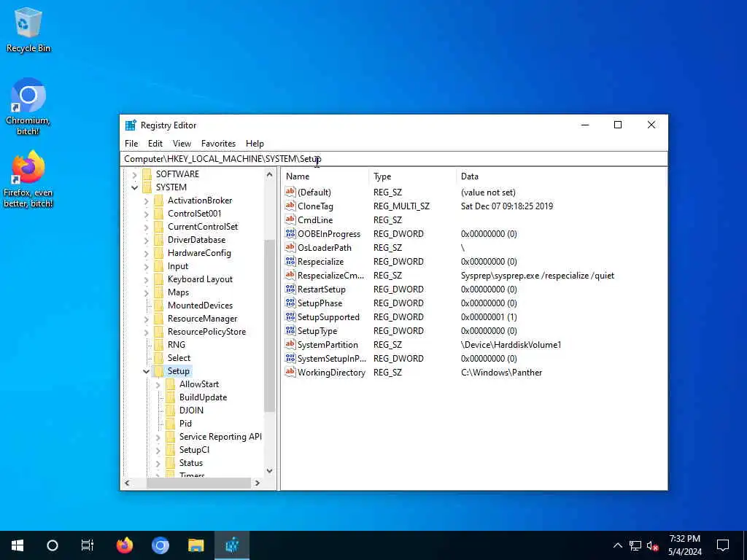Click the CloneTag value icon
This screenshot has height=560, width=747.
290,206
